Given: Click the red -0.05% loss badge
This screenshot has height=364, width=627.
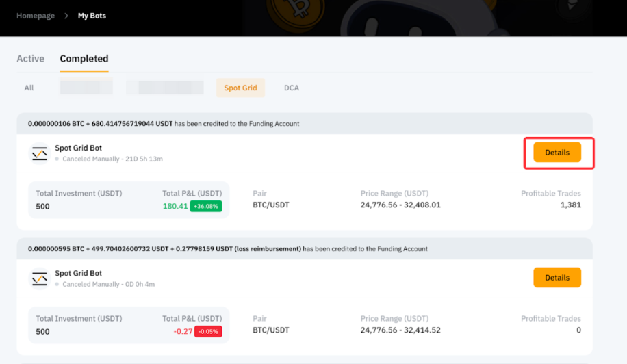Looking at the screenshot, I should click(x=207, y=331).
